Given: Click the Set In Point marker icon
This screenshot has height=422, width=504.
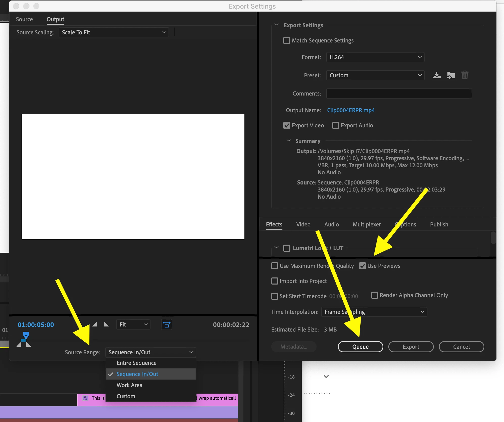Looking at the screenshot, I should click(95, 324).
